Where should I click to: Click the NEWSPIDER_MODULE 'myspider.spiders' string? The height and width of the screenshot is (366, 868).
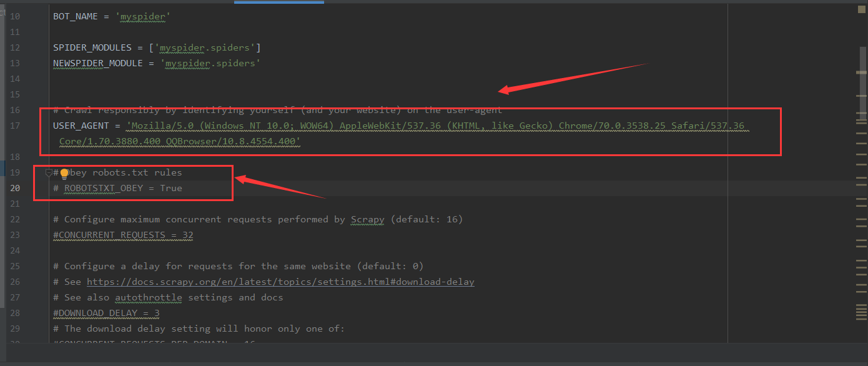coord(210,63)
